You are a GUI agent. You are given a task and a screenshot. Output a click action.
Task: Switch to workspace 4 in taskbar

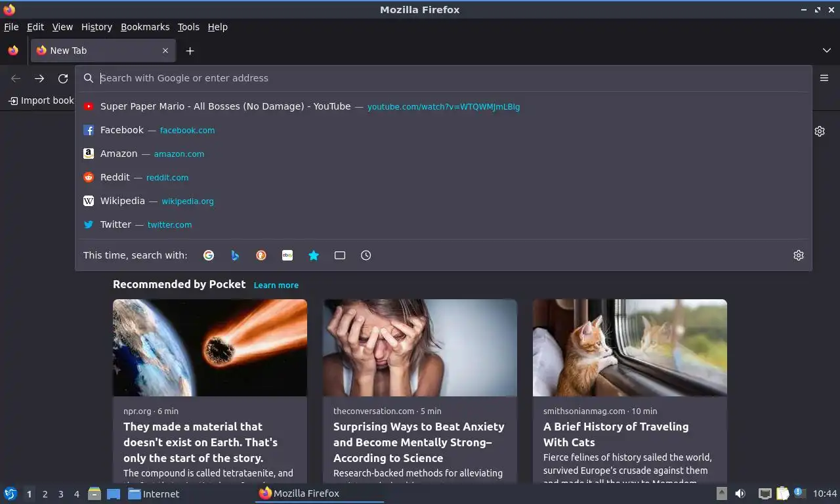pyautogui.click(x=76, y=494)
